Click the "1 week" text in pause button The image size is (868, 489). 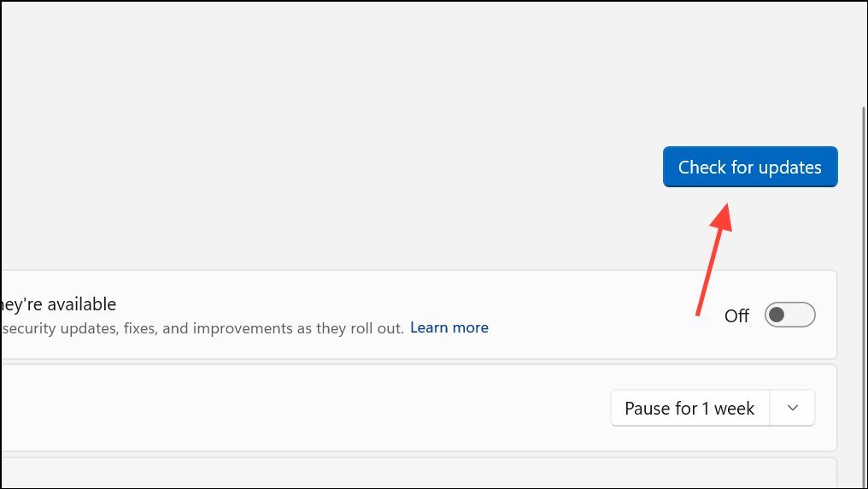point(729,409)
